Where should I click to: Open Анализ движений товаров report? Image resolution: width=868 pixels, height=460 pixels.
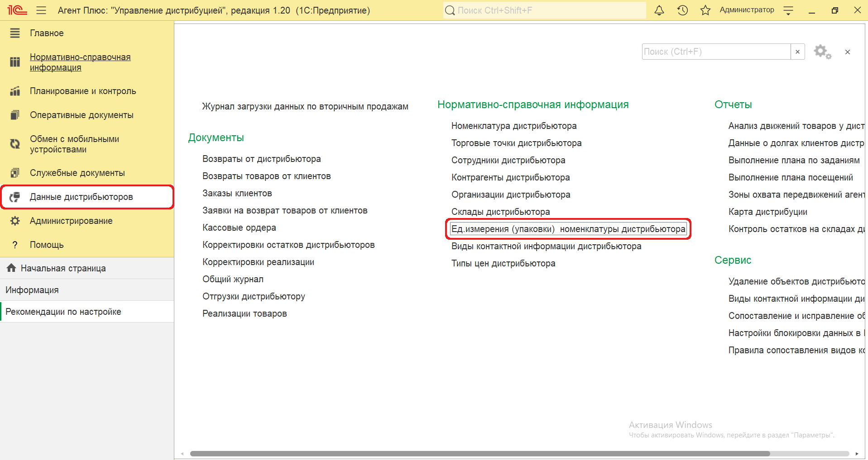(x=796, y=126)
